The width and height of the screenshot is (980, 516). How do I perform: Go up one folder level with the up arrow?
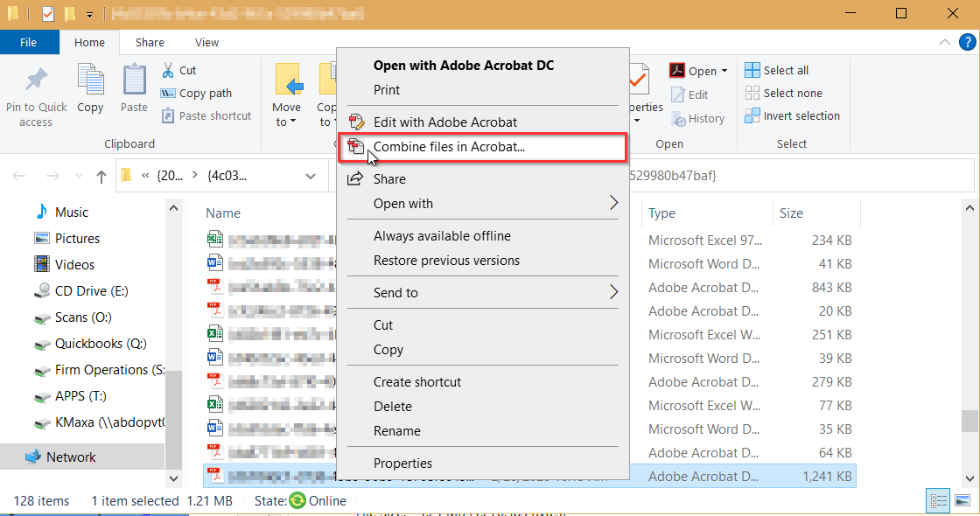[x=101, y=176]
